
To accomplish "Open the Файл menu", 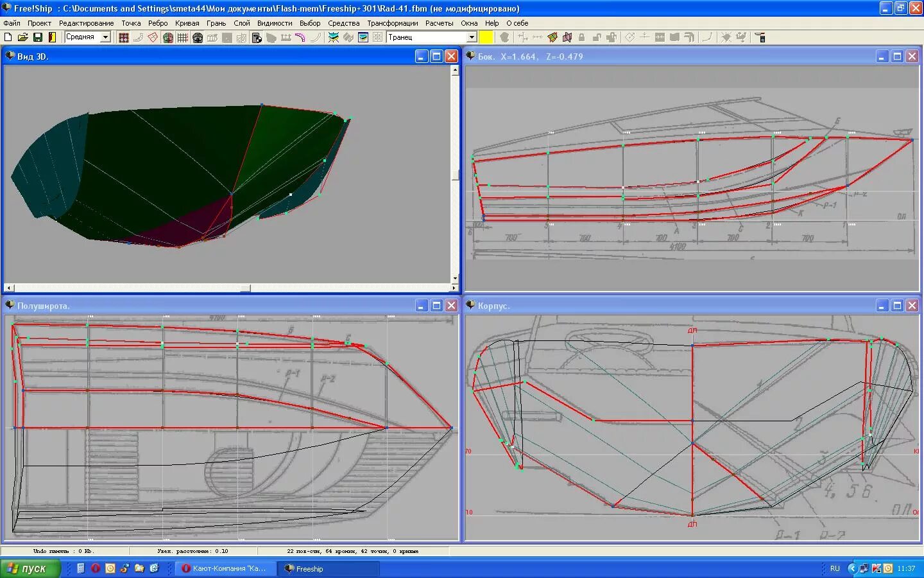I will tap(12, 23).
